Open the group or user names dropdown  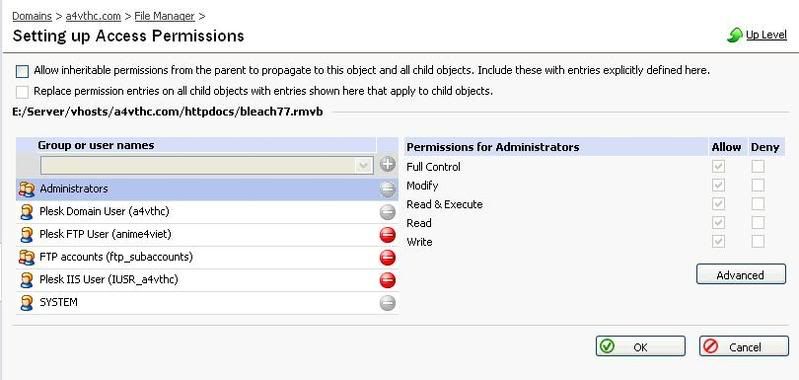pyautogui.click(x=206, y=165)
